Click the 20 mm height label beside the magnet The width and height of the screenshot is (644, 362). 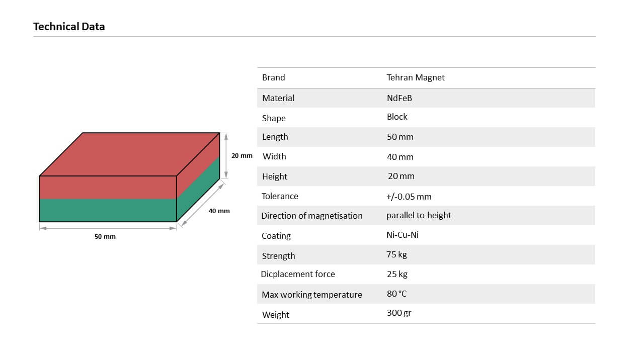tap(242, 155)
